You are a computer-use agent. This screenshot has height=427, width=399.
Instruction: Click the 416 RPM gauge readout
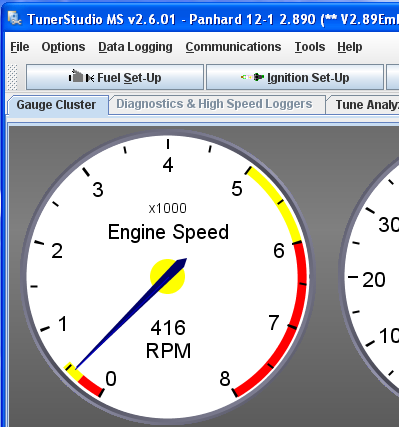[168, 339]
